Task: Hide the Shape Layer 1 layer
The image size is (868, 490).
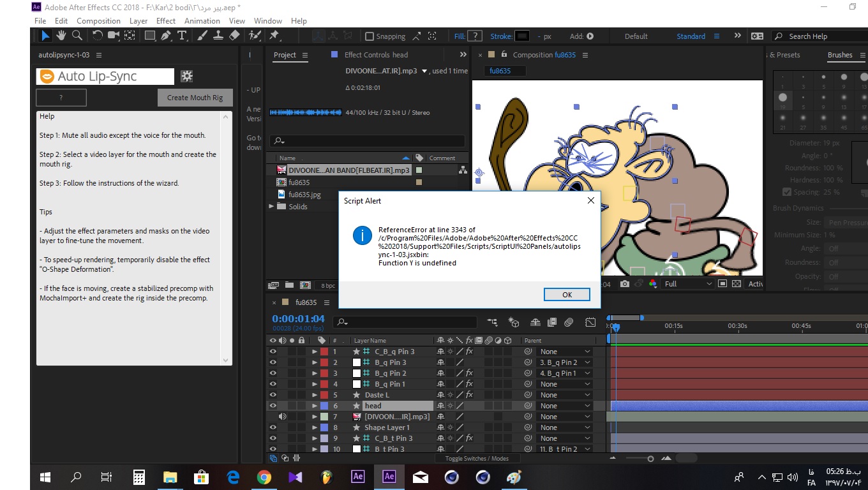Action: [273, 427]
